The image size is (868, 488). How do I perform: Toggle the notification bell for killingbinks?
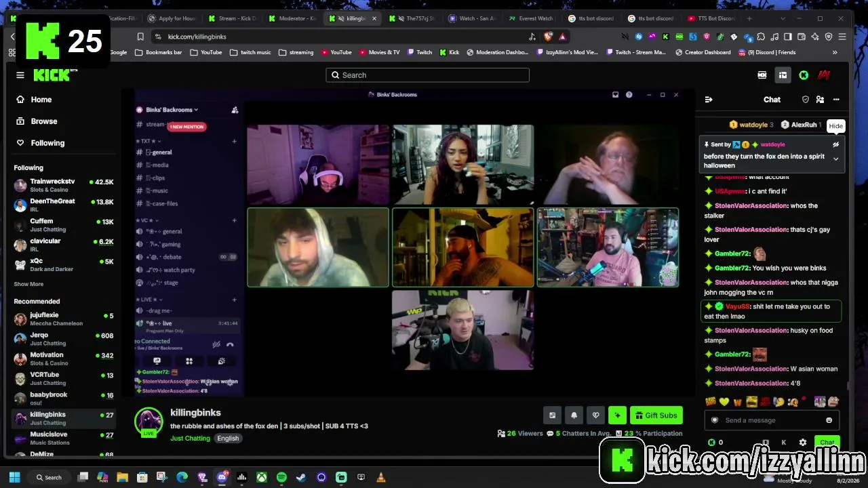tap(574, 415)
